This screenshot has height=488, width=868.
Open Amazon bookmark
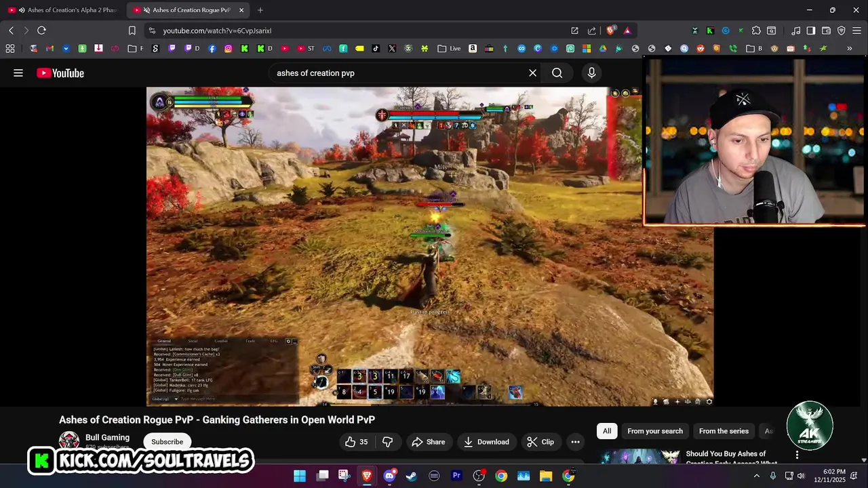(473, 49)
